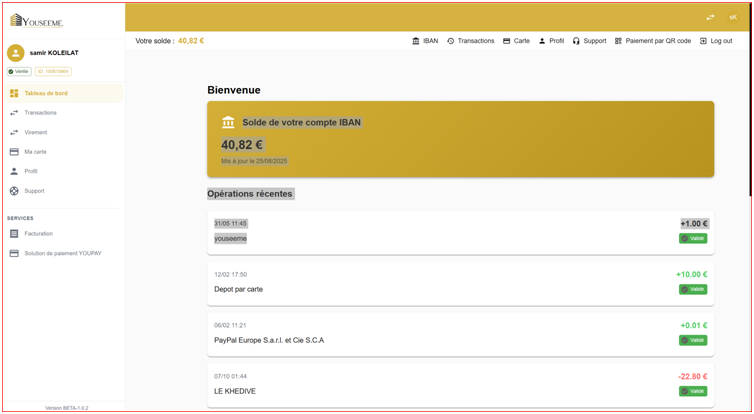Click the Youseeme logo in the sidebar
This screenshot has width=754, height=414.
pyautogui.click(x=36, y=20)
